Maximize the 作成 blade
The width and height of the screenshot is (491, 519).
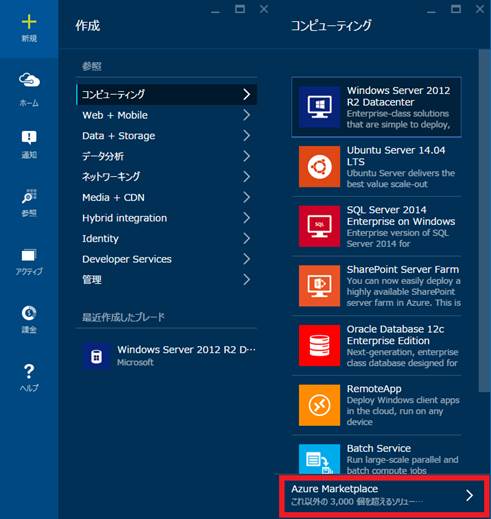pyautogui.click(x=240, y=9)
